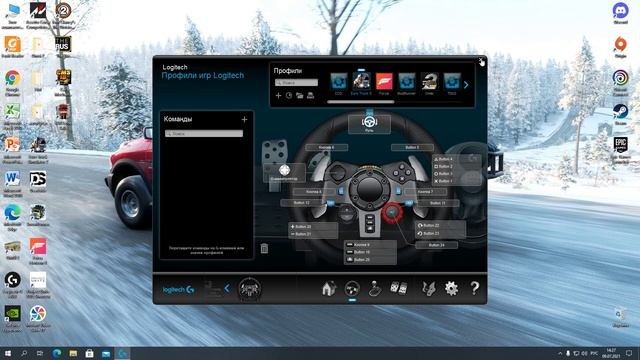Image resolution: width=640 pixels, height=360 pixels.
Task: Select the Button 20 plus assignment
Action: (313, 227)
